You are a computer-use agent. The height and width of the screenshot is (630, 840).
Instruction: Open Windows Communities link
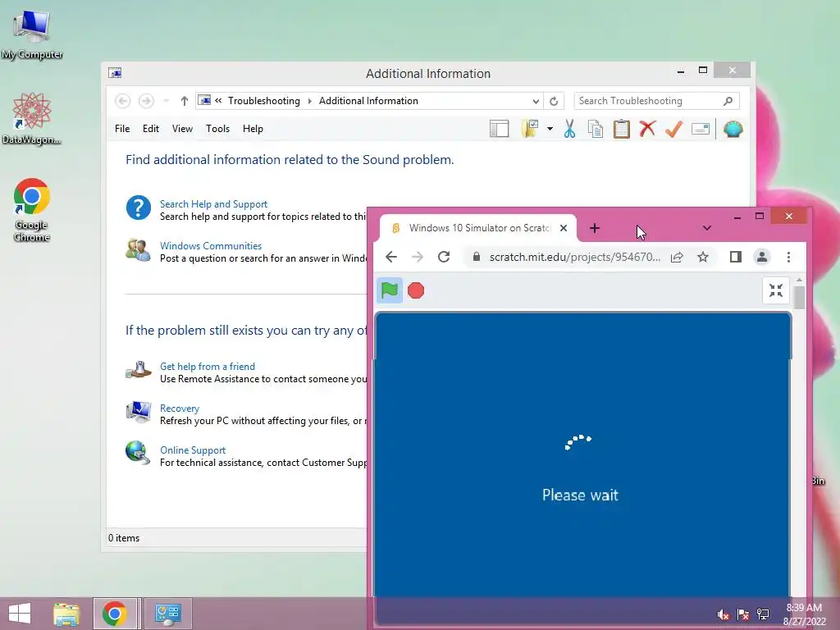211,246
